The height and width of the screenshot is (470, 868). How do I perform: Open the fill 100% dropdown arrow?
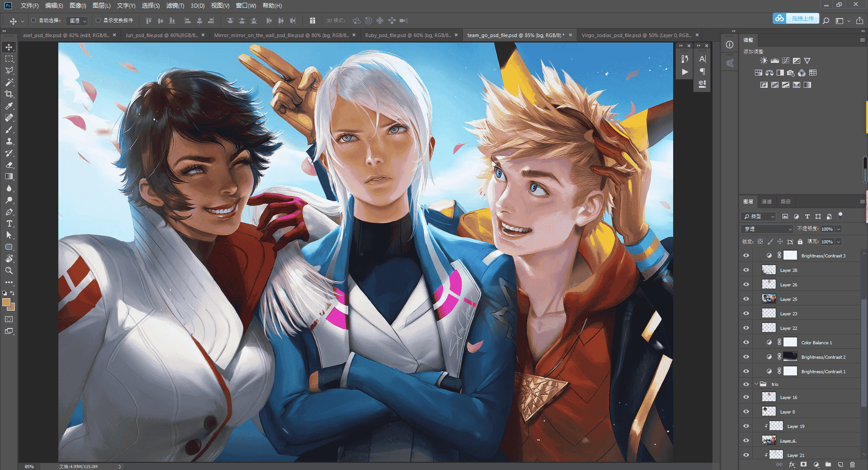click(x=838, y=242)
